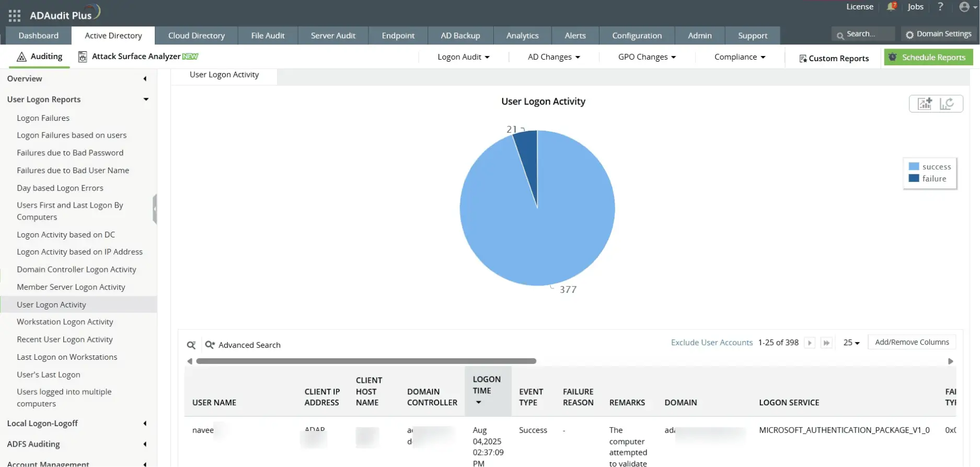Open Users logged into multiple computers
Image resolution: width=980 pixels, height=467 pixels.
(64, 398)
